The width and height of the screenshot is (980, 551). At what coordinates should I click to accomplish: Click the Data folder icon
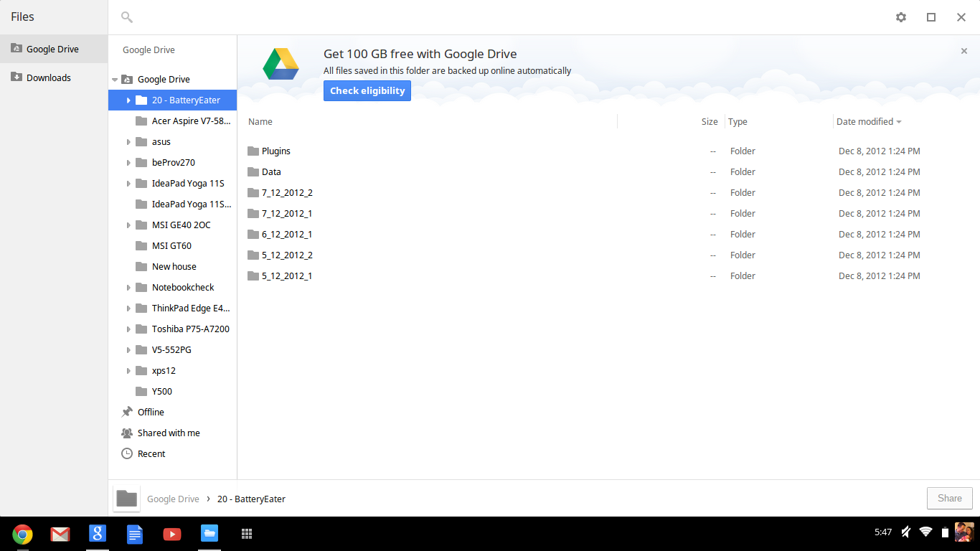point(253,171)
